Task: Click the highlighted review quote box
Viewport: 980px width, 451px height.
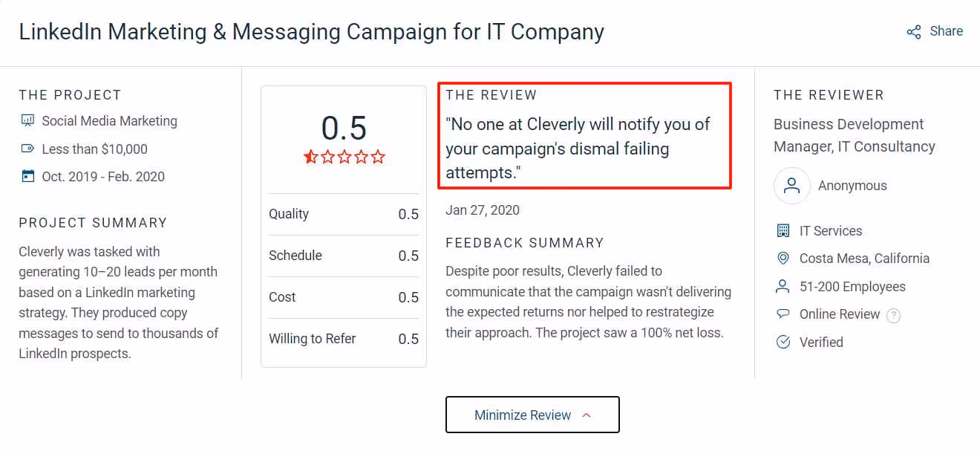Action: (x=585, y=135)
